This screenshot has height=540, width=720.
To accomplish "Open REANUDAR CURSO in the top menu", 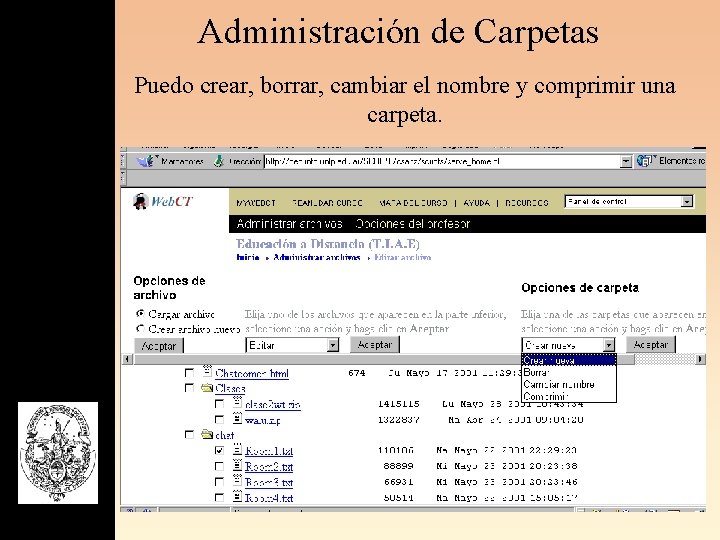I will pos(327,202).
